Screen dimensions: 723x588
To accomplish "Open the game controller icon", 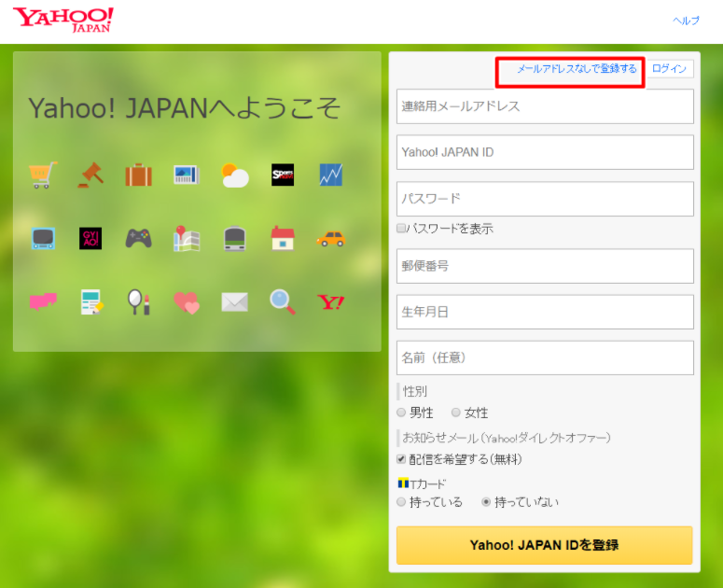I will tap(139, 238).
